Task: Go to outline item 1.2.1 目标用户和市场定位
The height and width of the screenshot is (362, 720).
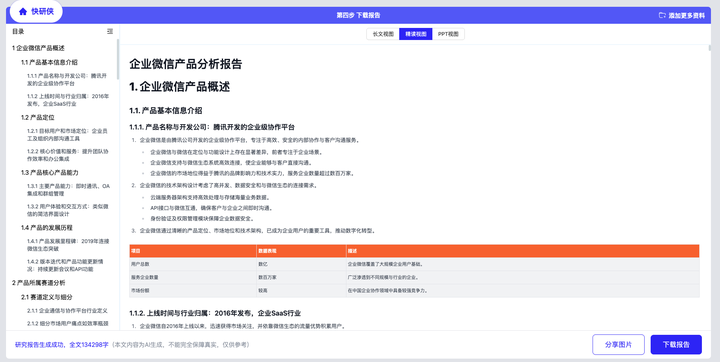Action: (68, 135)
